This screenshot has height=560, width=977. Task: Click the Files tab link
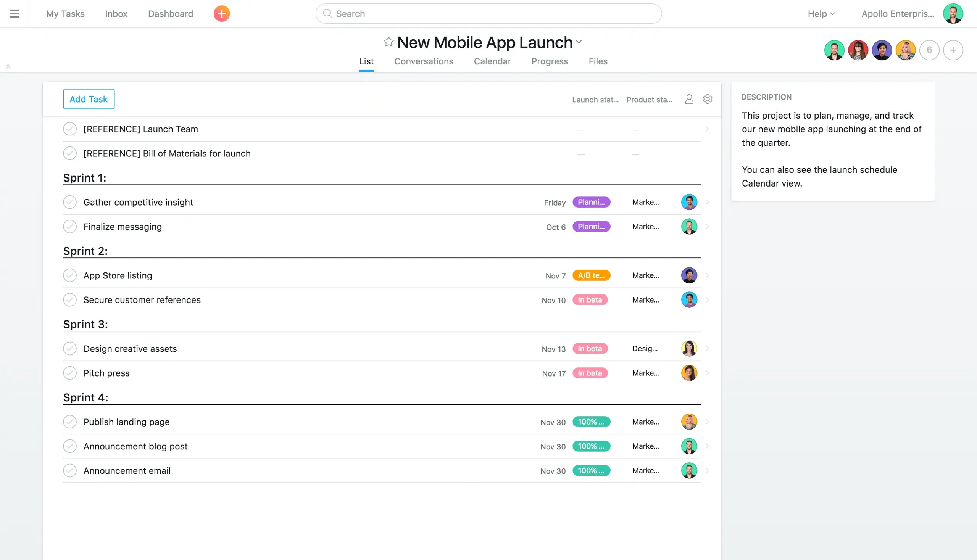[x=598, y=61]
